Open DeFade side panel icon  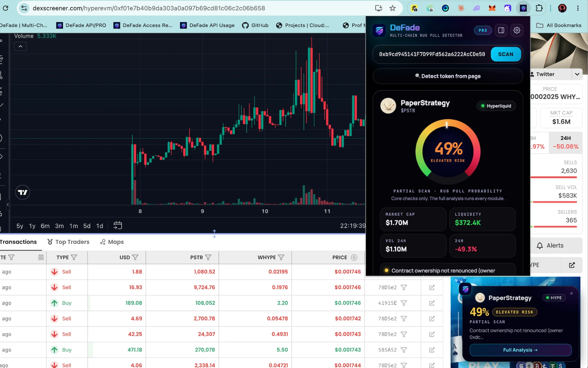(x=501, y=30)
